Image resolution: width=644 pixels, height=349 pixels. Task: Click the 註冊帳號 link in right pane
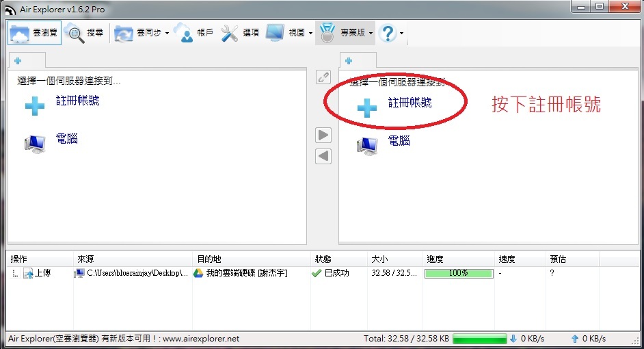pos(410,103)
